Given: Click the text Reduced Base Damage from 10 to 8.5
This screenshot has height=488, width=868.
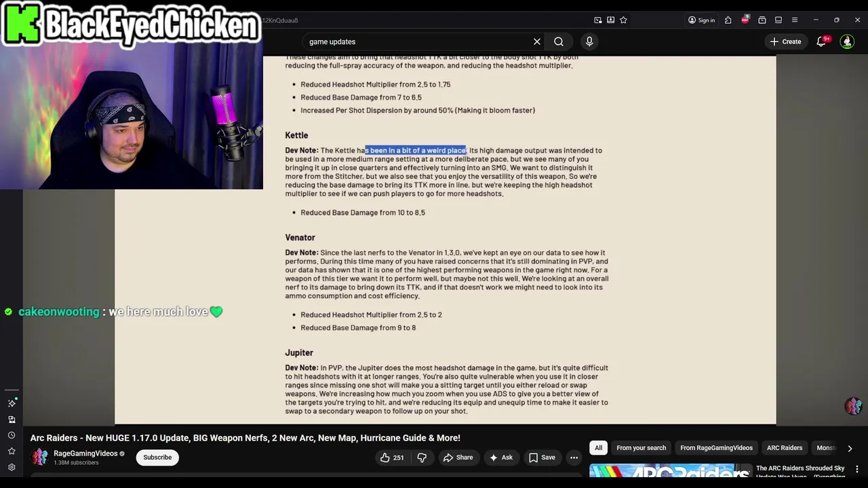Looking at the screenshot, I should coord(363,213).
